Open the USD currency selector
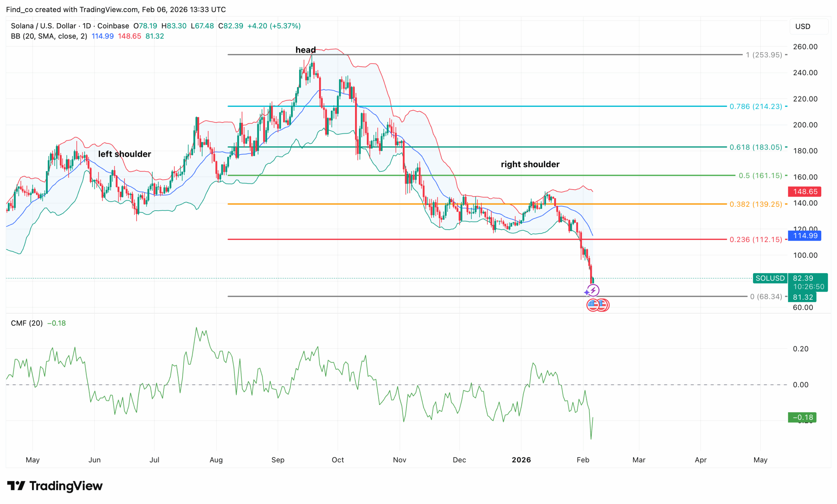This screenshot has height=504, width=837. (x=809, y=26)
